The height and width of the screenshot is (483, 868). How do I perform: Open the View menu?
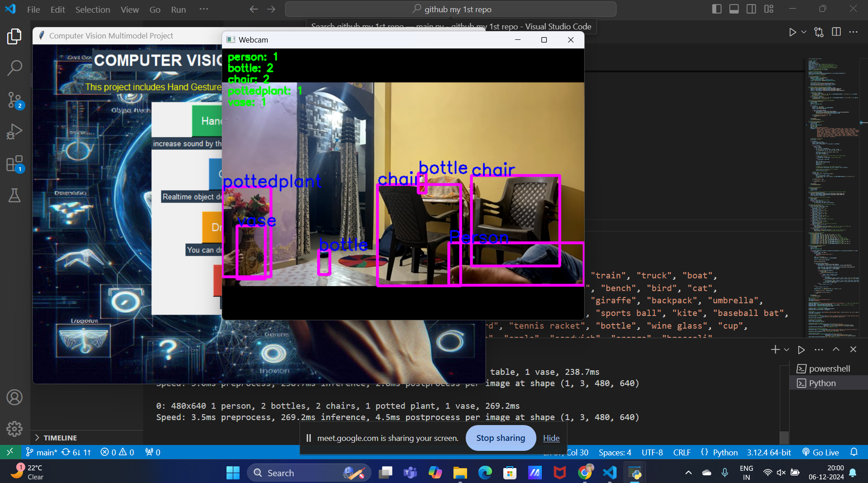coord(130,10)
